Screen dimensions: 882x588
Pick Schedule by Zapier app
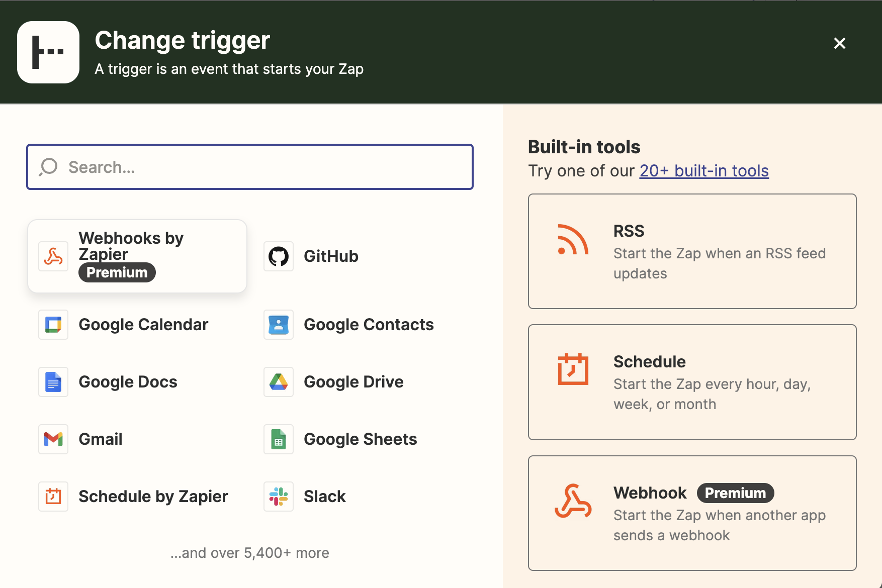137,497
